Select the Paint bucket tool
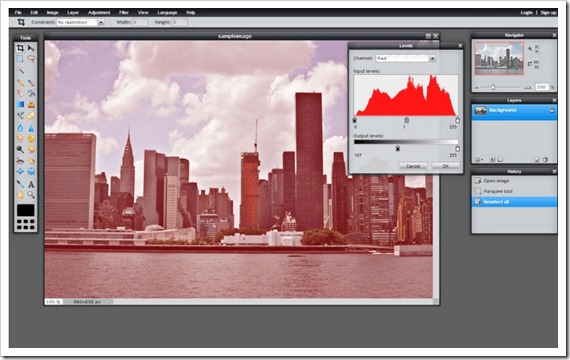Viewport: 570px width, 360px height. click(31, 93)
